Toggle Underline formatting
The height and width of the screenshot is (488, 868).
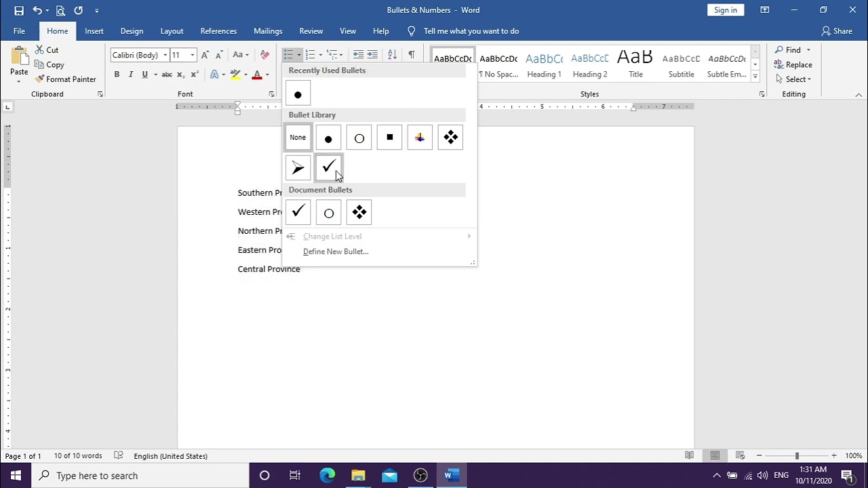point(144,75)
